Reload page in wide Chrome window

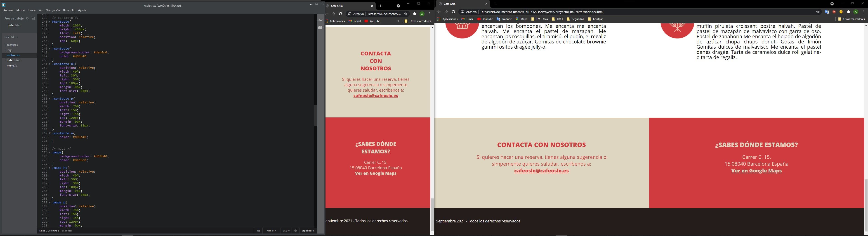point(453,12)
